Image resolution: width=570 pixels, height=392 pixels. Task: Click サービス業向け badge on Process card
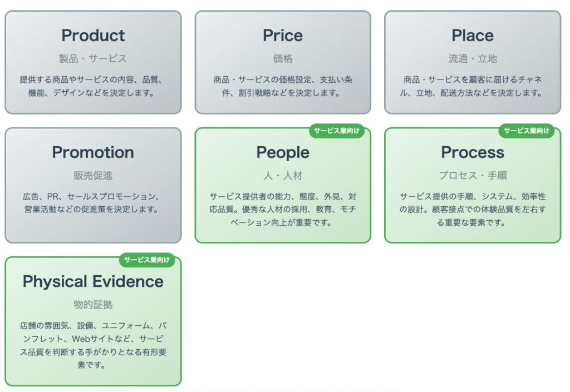coord(527,131)
